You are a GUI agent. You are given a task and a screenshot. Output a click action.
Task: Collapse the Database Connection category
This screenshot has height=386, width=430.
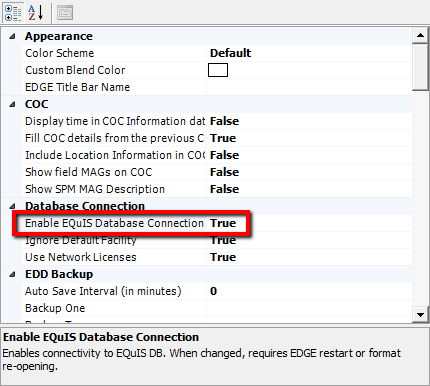[x=13, y=206]
